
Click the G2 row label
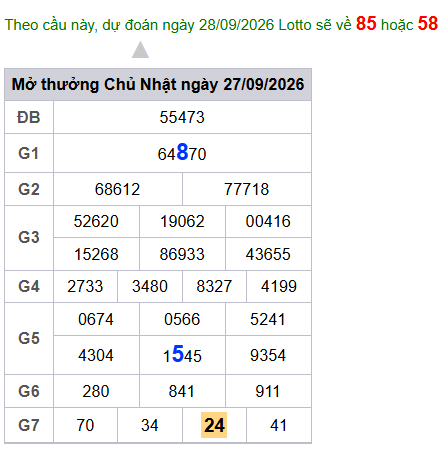point(29,189)
